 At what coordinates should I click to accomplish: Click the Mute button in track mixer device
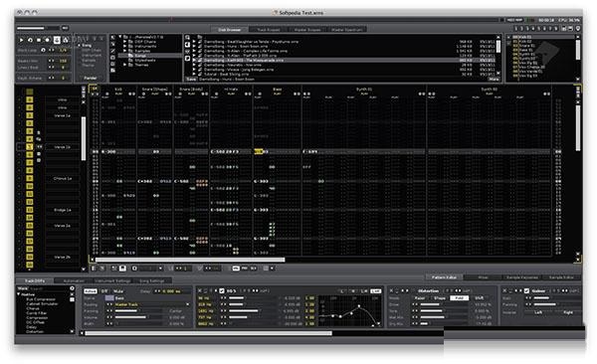pos(118,291)
